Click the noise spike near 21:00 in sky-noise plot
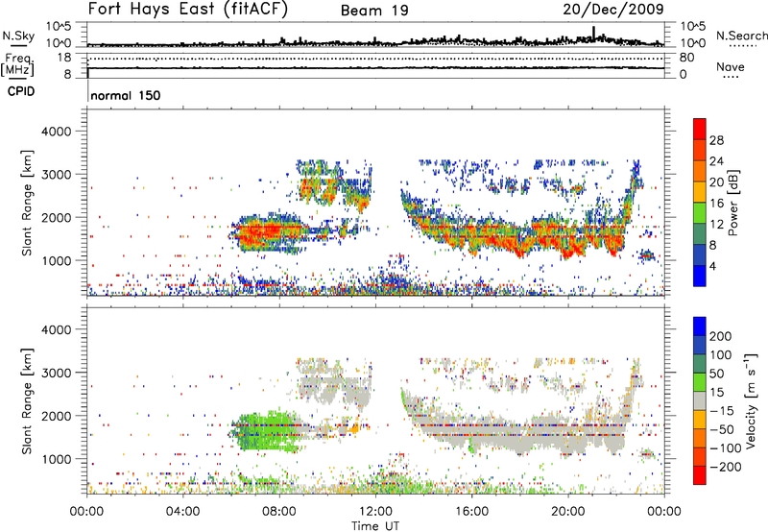 (x=593, y=33)
